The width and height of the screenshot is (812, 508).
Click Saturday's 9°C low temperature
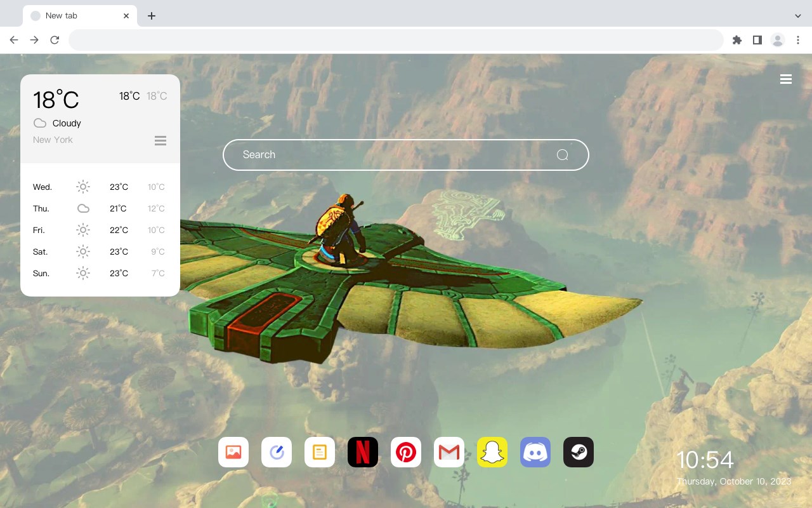158,251
